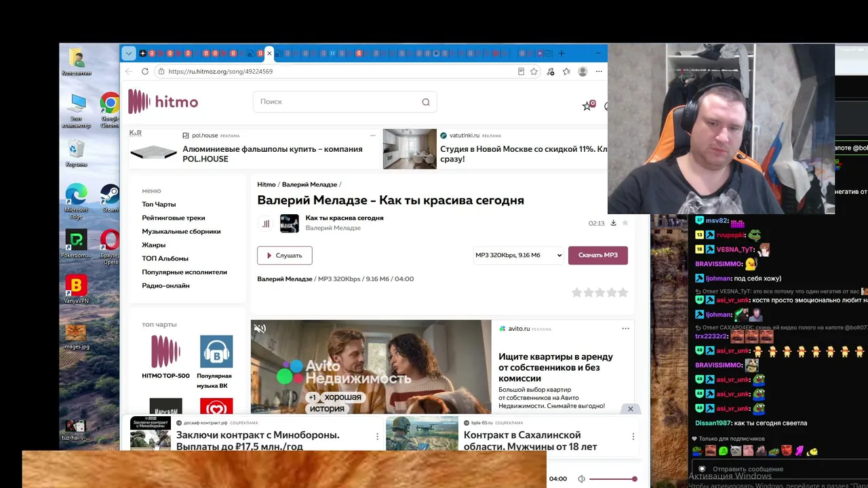Viewport: 868px width, 488px height.
Task: Adjust the player volume slider
Action: (613, 479)
